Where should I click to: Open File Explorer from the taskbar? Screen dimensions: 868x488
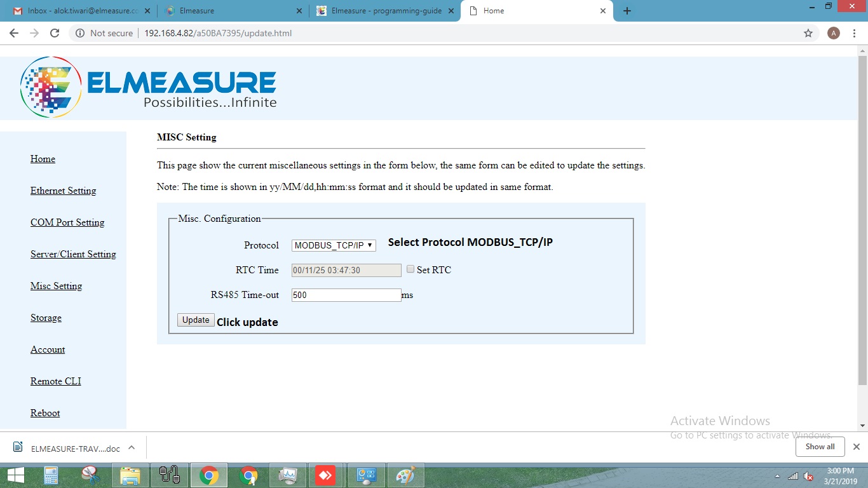(130, 475)
